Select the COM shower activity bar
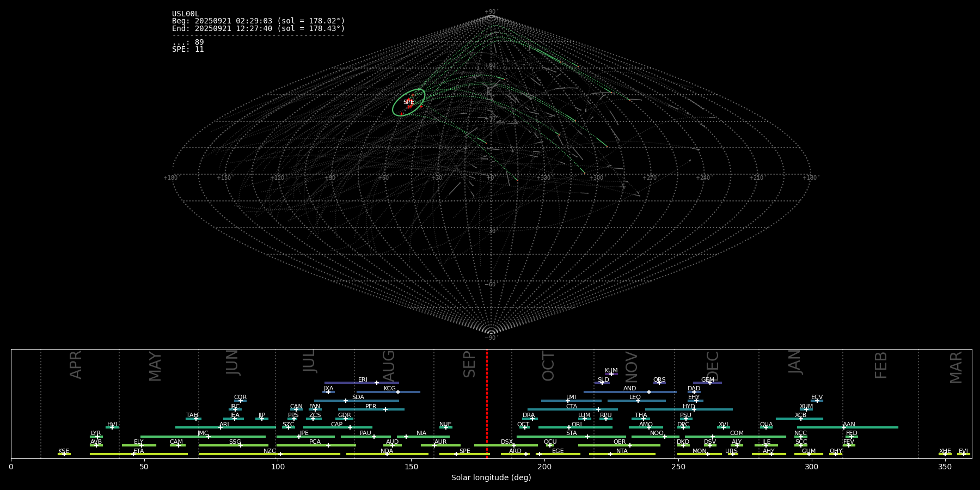980x490 pixels. pos(735,437)
